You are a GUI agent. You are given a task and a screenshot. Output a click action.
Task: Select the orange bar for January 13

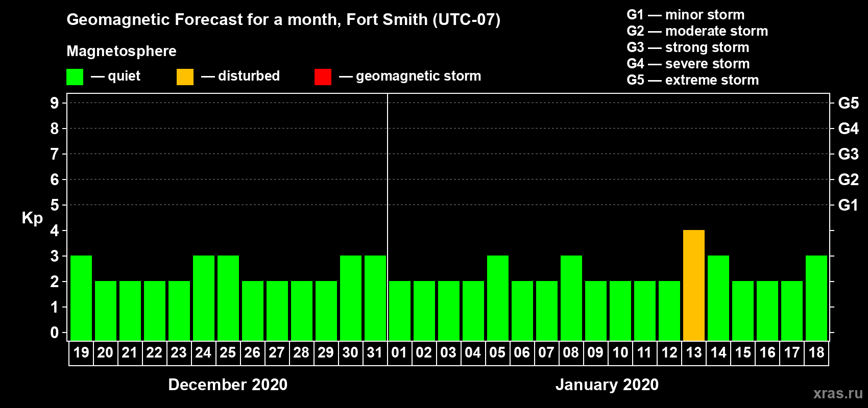pos(694,285)
